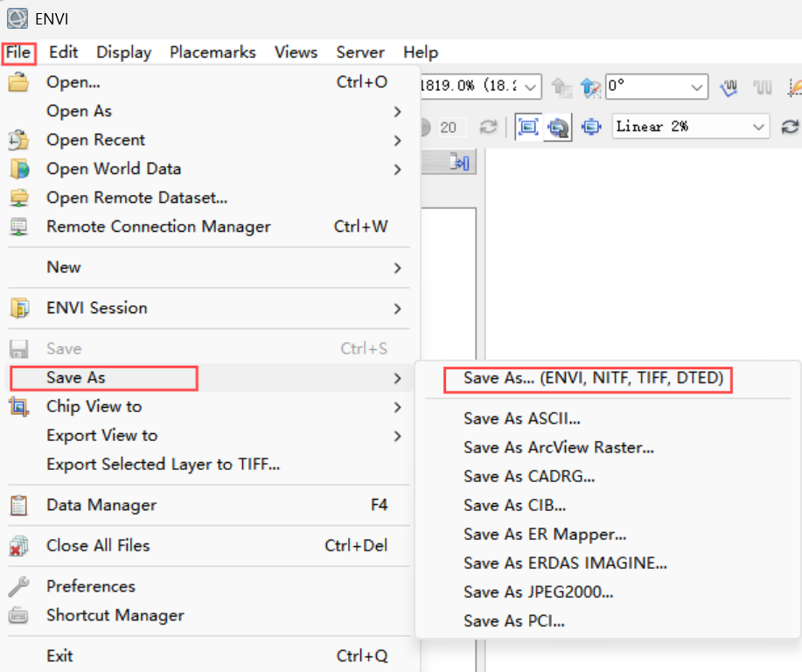Expand the Open World Data submenu arrow

coord(397,170)
